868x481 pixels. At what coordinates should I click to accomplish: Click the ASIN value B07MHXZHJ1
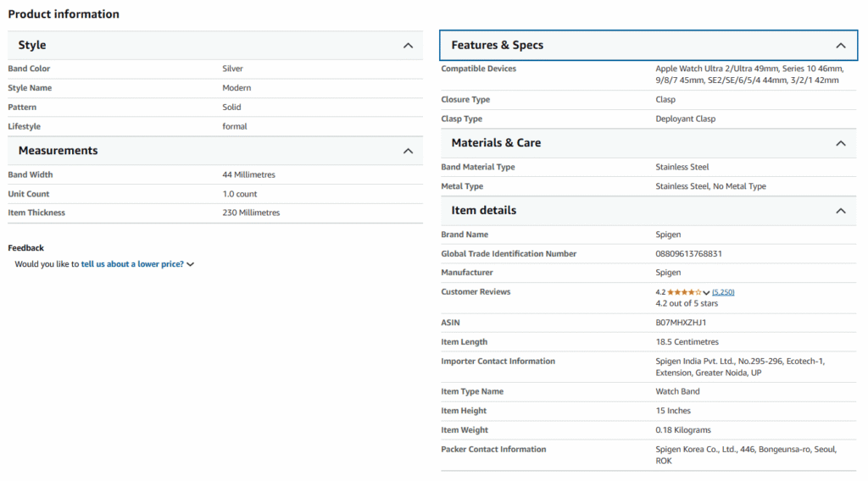681,323
